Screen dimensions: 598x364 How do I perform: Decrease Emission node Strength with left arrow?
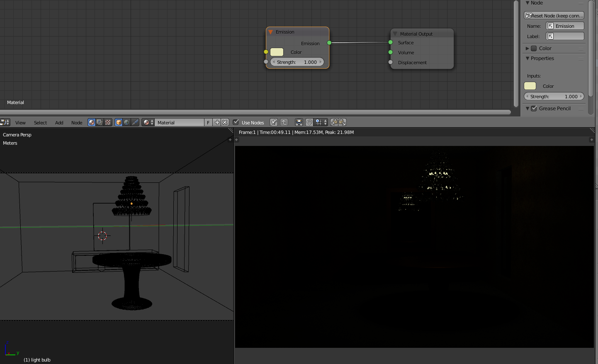274,62
